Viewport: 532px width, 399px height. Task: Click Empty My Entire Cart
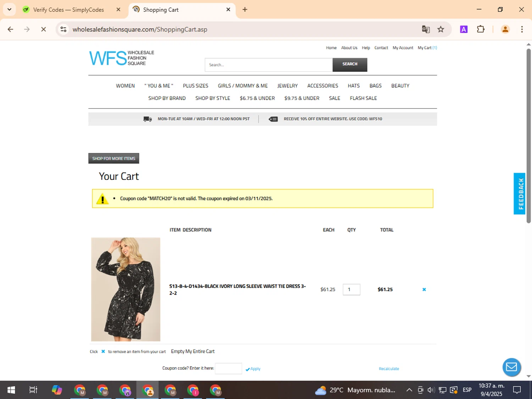point(193,351)
